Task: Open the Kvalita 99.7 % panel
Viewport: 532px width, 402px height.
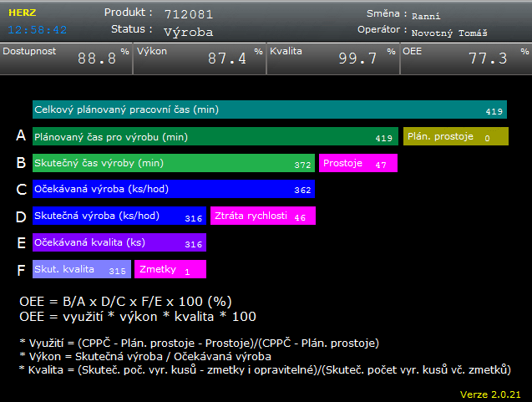Action: pos(332,59)
